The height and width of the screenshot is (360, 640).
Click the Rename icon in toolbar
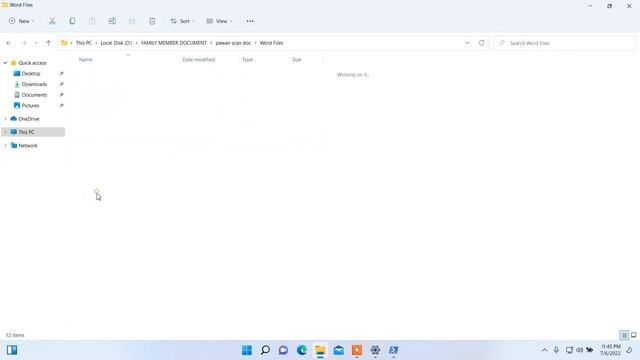pyautogui.click(x=112, y=21)
